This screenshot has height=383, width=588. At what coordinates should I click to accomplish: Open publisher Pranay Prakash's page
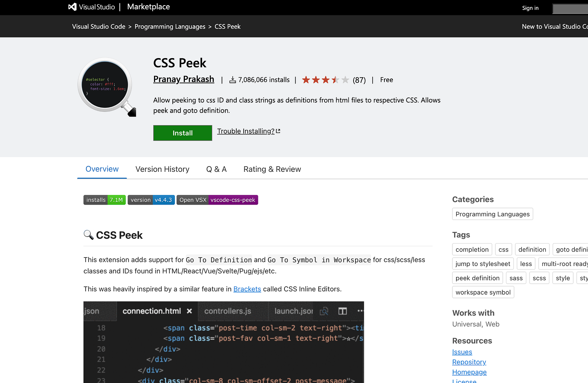click(184, 79)
